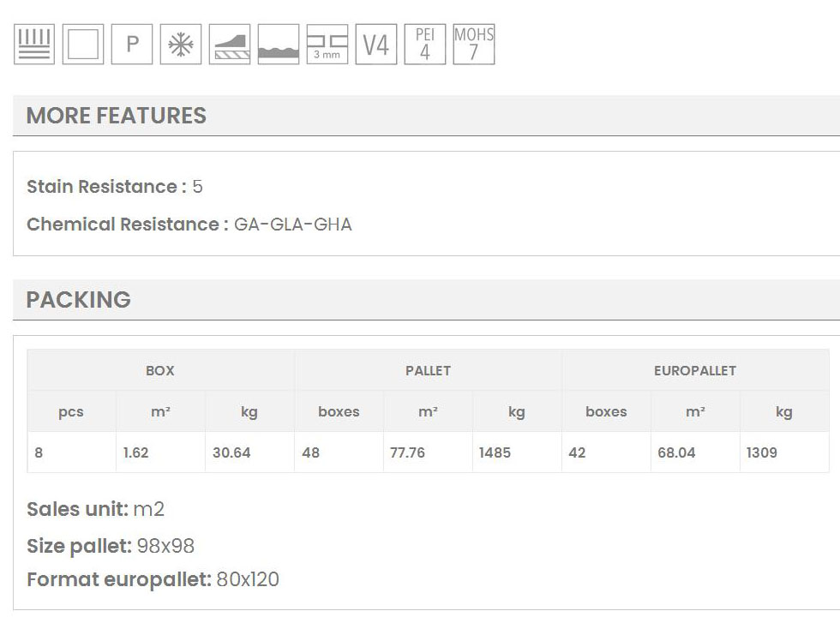The image size is (840, 623).
Task: Click the frost resistance snowflake icon
Action: (181, 45)
